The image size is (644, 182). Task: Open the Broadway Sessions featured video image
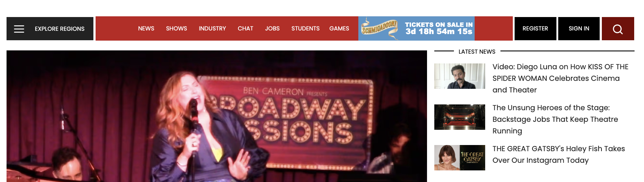point(217,116)
